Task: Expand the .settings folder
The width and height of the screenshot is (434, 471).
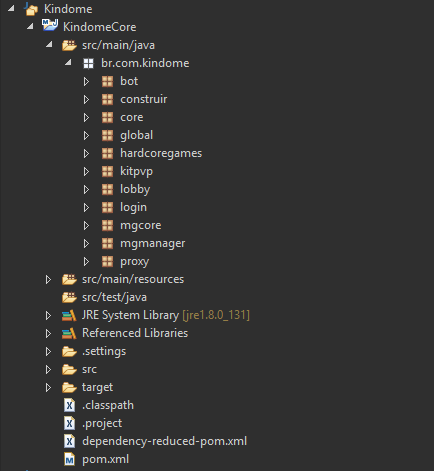Action: pos(48,352)
